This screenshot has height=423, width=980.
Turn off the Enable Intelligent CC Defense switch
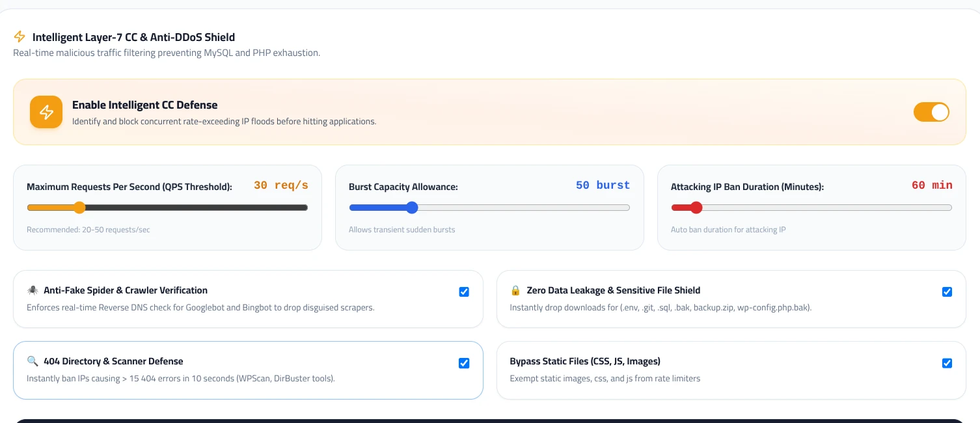pos(931,112)
